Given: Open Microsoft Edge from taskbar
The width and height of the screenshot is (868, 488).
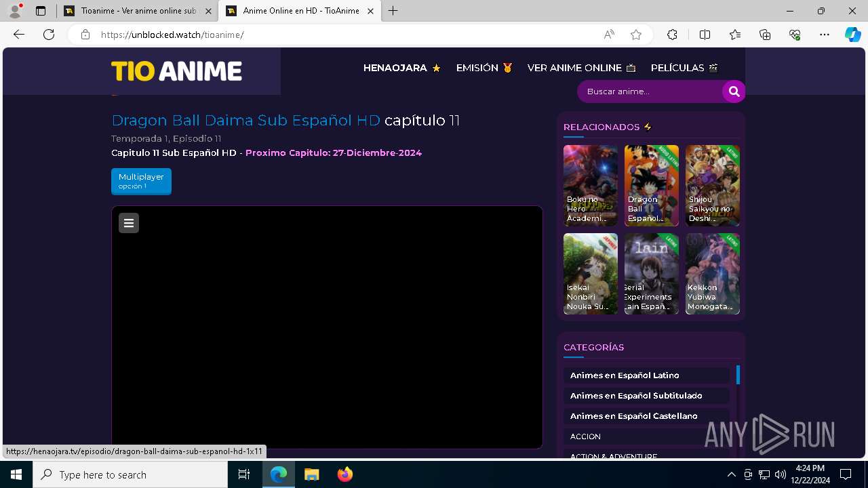Looking at the screenshot, I should tap(279, 474).
